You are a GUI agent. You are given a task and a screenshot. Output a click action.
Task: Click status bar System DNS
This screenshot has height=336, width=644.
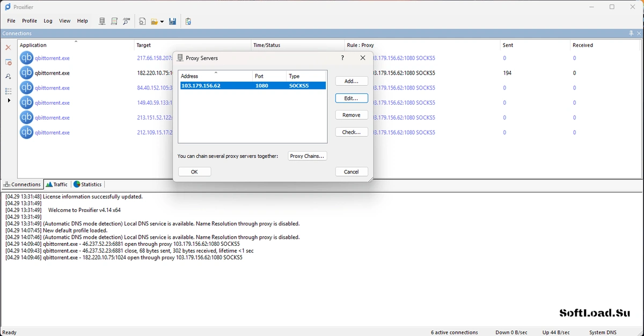tap(603, 332)
